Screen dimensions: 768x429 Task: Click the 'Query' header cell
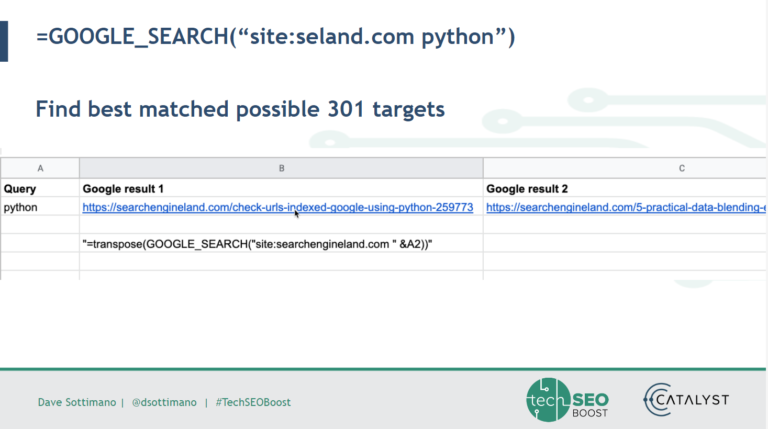coord(40,189)
